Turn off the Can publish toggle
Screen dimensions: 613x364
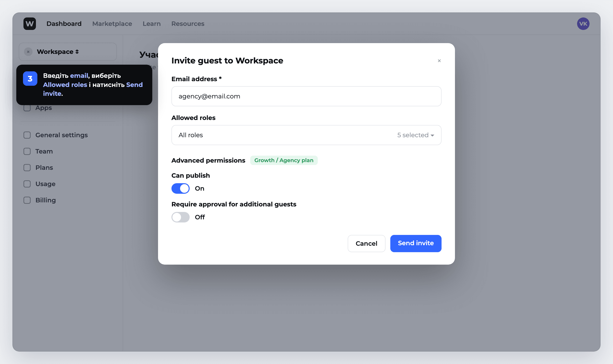(181, 188)
